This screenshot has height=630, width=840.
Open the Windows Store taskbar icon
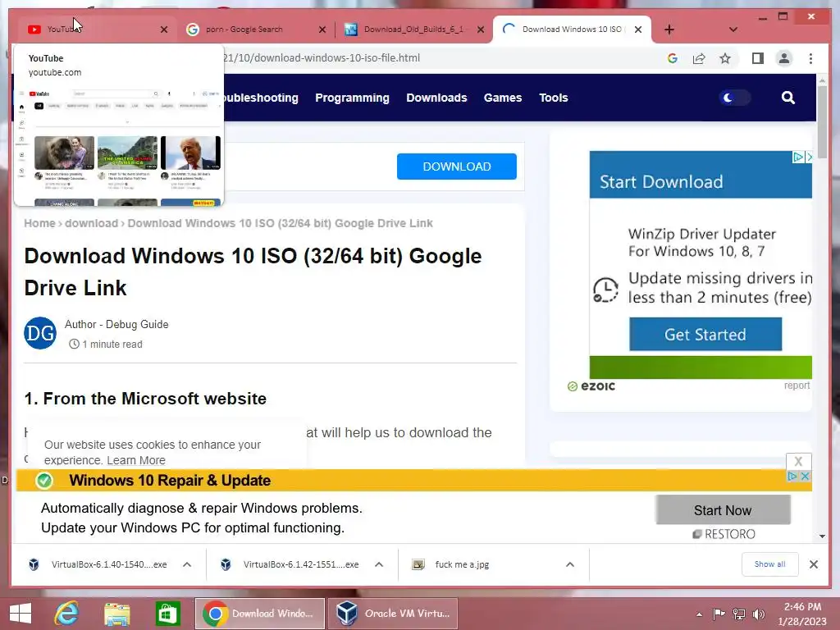167,614
